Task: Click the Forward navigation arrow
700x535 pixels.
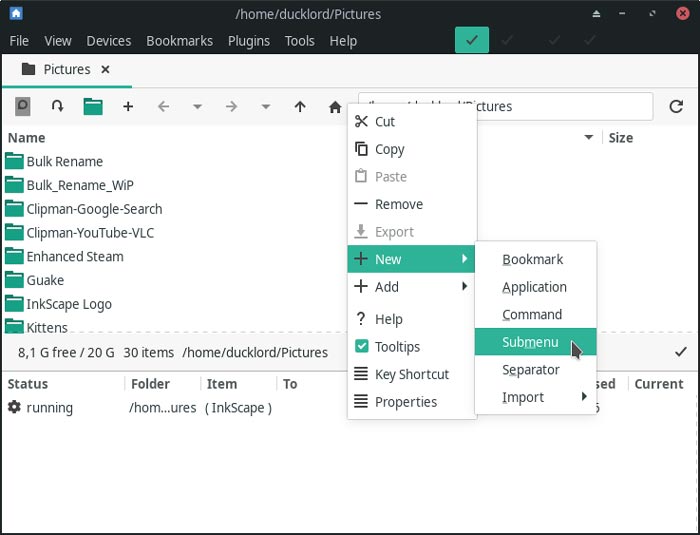Action: (x=231, y=107)
